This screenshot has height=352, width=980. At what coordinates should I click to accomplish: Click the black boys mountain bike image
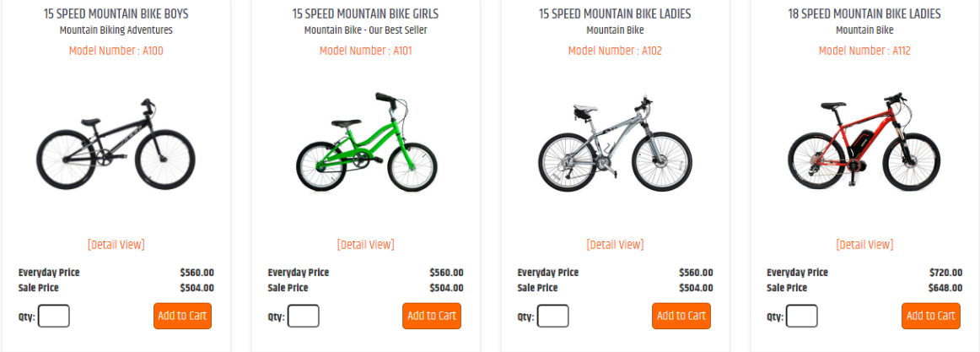pyautogui.click(x=116, y=145)
